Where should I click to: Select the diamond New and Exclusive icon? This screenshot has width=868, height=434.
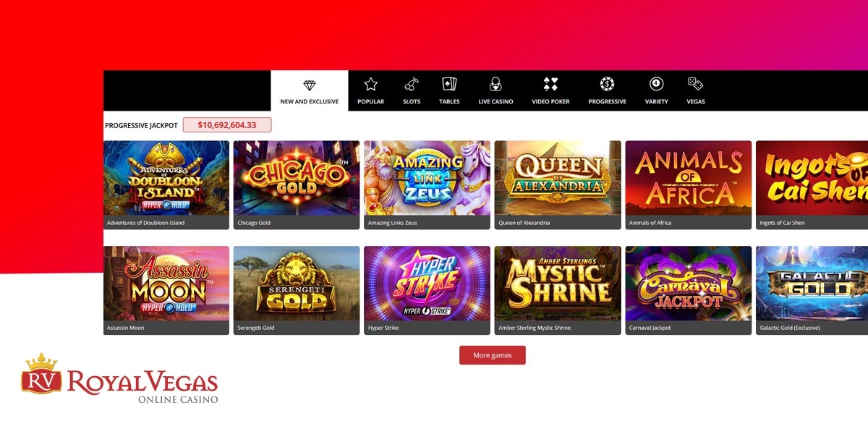point(310,85)
